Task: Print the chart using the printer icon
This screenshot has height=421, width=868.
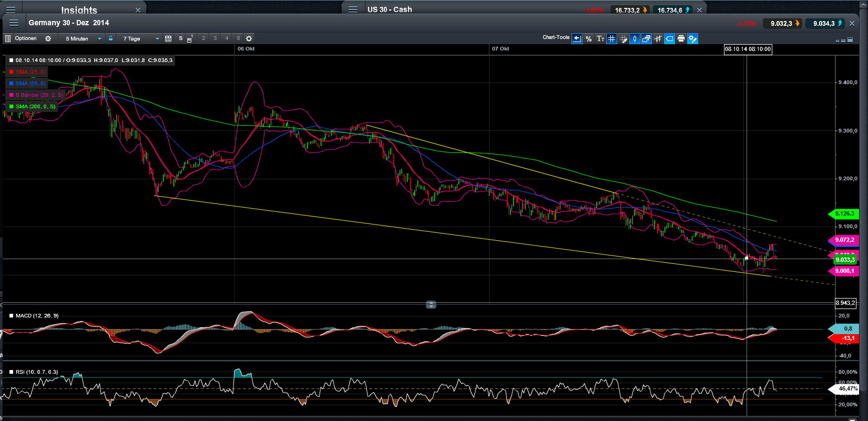Action: point(681,39)
